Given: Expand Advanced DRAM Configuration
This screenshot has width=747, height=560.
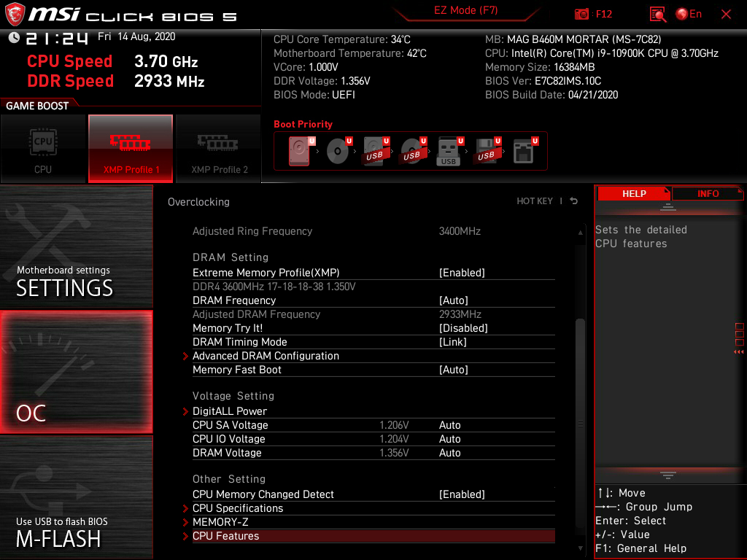Looking at the screenshot, I should pos(266,356).
